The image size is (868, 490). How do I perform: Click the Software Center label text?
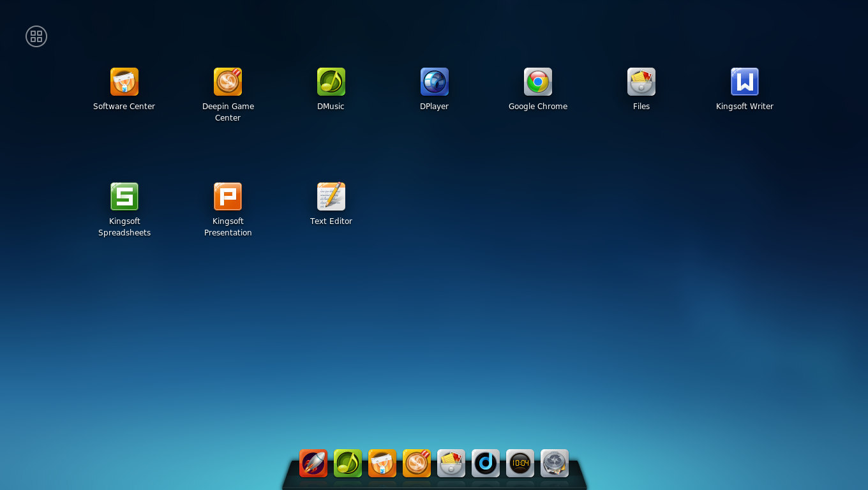point(124,106)
